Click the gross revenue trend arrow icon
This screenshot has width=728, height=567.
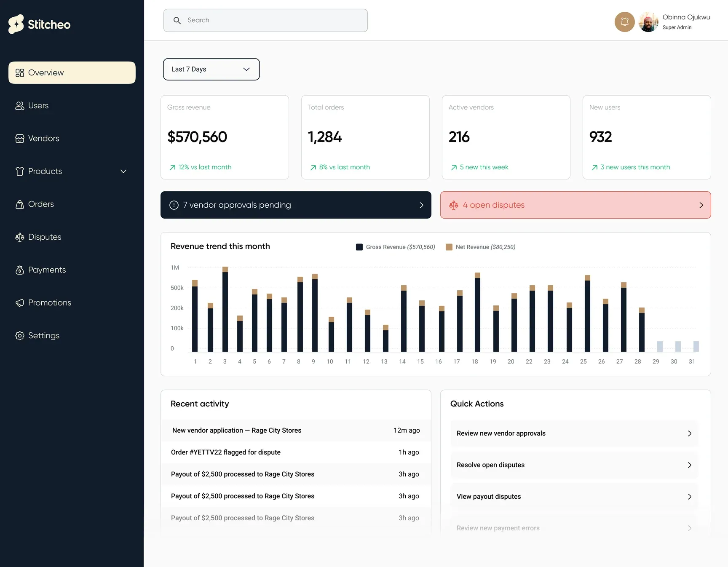point(173,168)
